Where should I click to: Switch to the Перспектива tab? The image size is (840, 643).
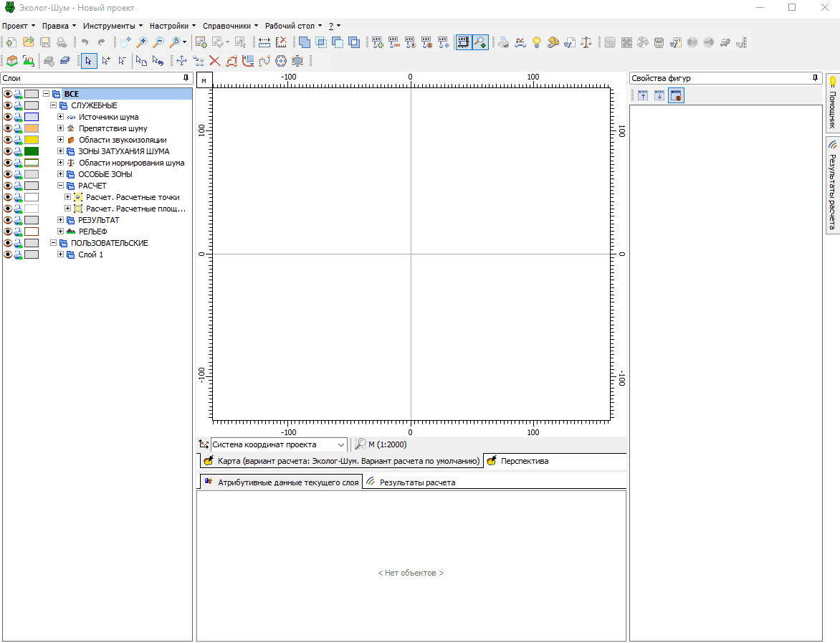tap(523, 461)
